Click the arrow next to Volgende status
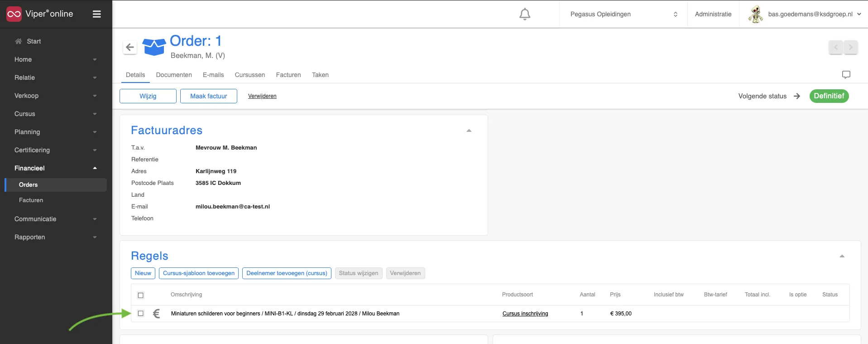 coord(797,96)
